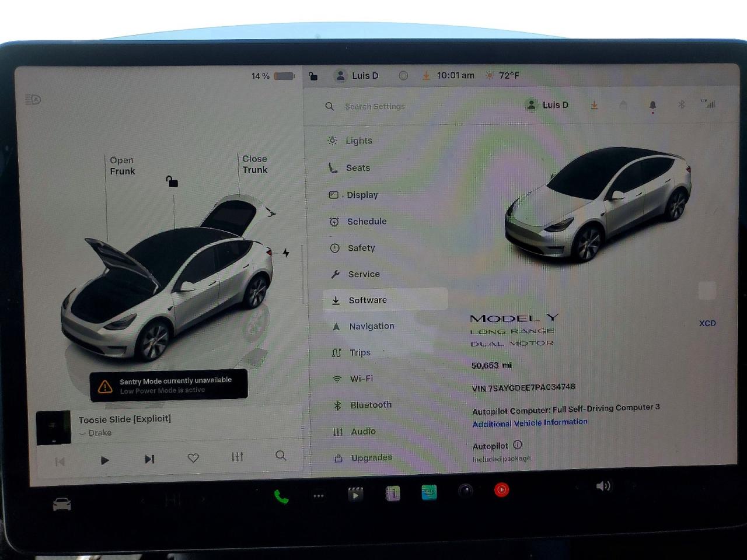
Task: Tap the 14 % battery indicator
Action: click(273, 76)
